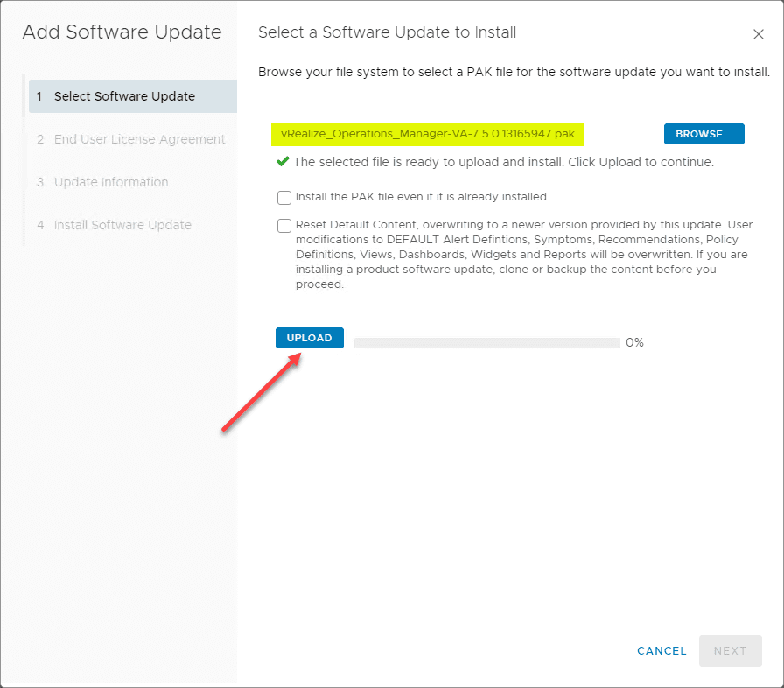Click the green checkmark status icon
The image size is (784, 688).
[283, 162]
